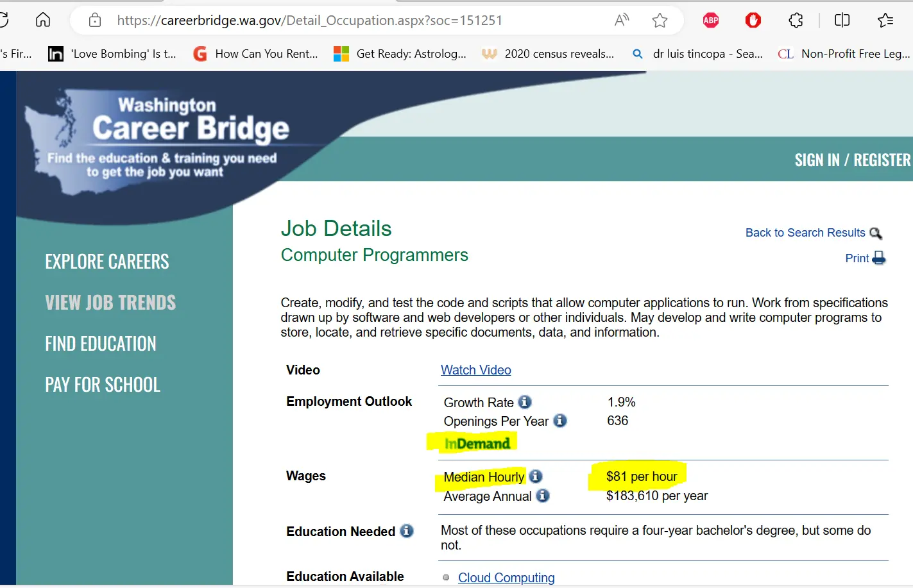Click the Print link text
The width and height of the screenshot is (913, 588).
(x=857, y=258)
